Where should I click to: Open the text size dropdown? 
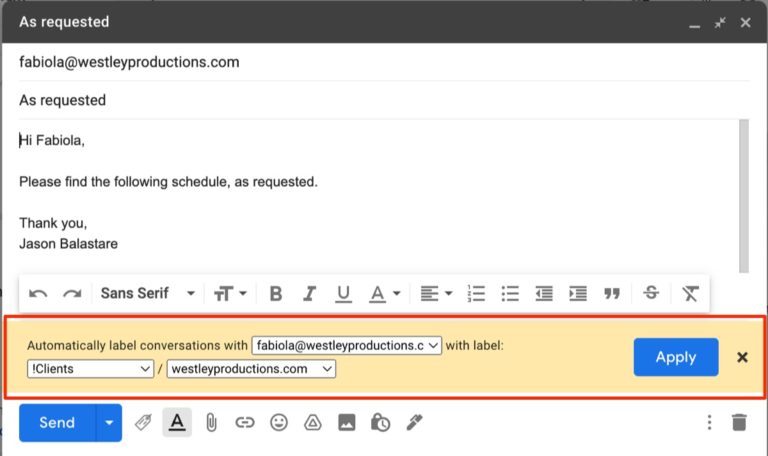pos(230,294)
